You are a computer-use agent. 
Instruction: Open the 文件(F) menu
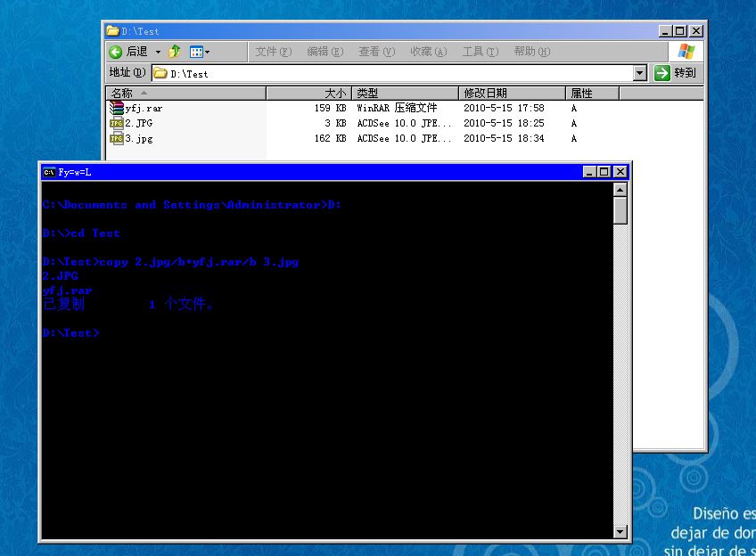click(274, 52)
